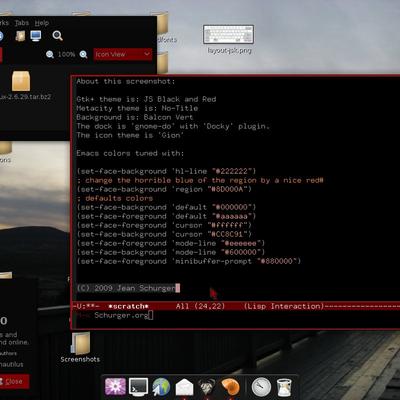Reset zoom by clicking the 100% label
This screenshot has height=400, width=400.
click(66, 54)
